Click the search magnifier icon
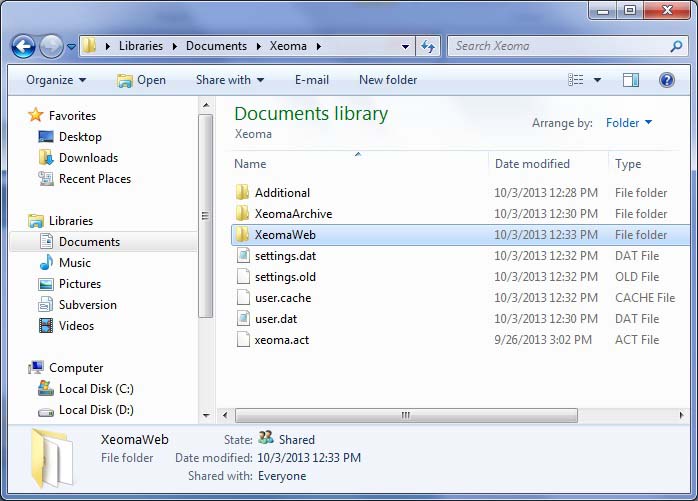Viewport: 698px width, 501px height. tap(676, 46)
